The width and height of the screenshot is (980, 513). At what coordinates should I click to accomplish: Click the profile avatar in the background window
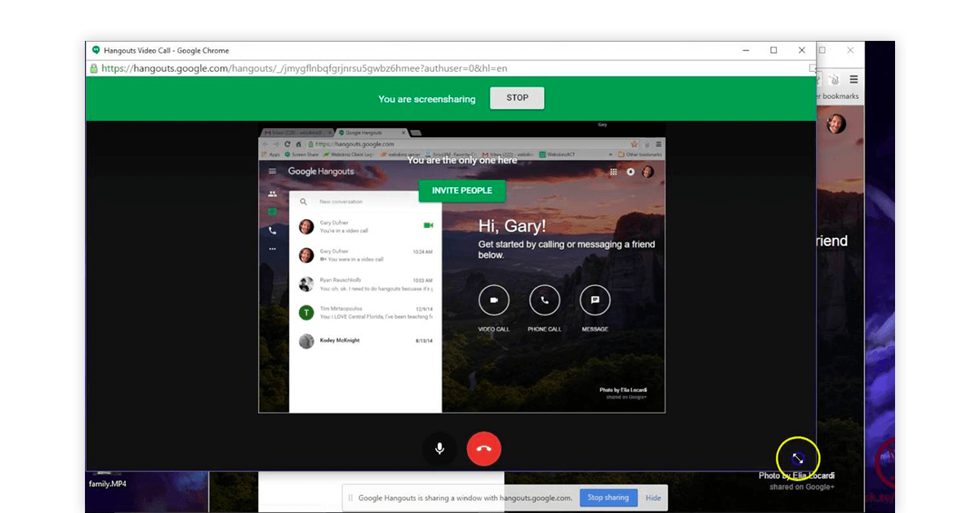click(x=835, y=124)
